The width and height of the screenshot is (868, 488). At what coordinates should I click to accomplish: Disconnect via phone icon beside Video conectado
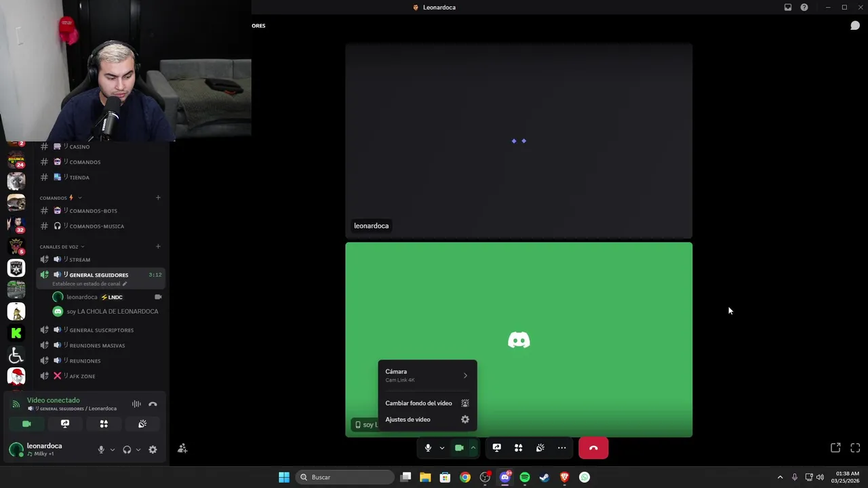pos(153,404)
